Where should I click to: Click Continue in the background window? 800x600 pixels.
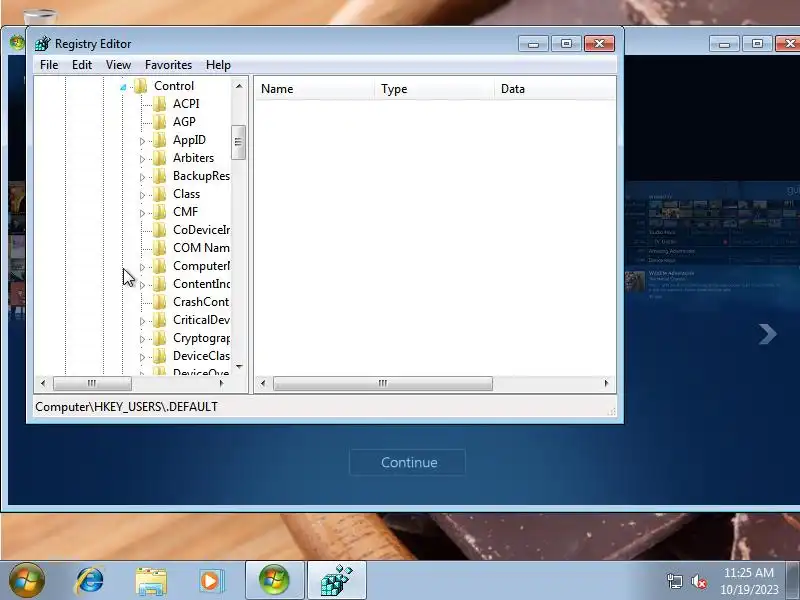(408, 462)
